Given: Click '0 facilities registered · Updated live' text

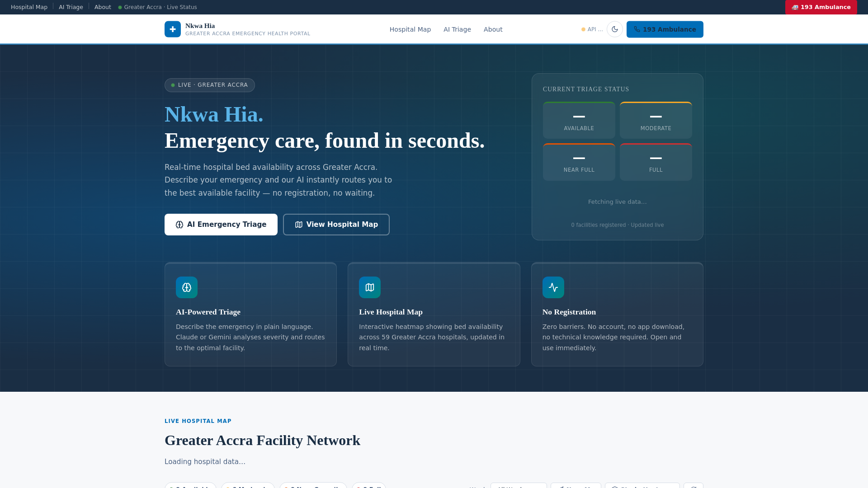Looking at the screenshot, I should pos(618,225).
